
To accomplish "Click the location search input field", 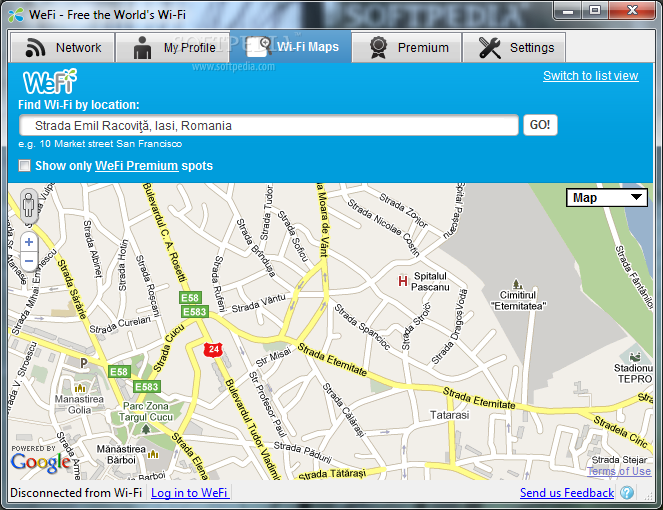I will (269, 125).
